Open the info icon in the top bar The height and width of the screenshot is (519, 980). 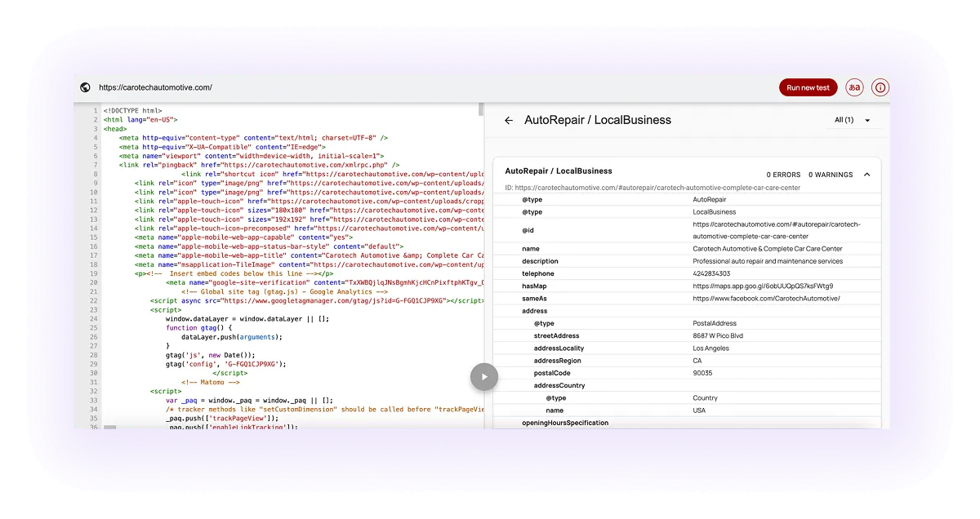pos(880,87)
